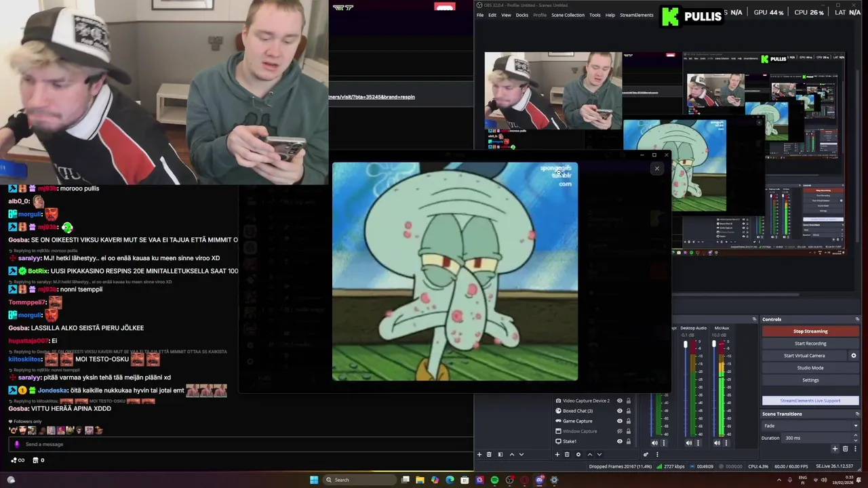Move the source down in Sources toolbar

pyautogui.click(x=599, y=455)
